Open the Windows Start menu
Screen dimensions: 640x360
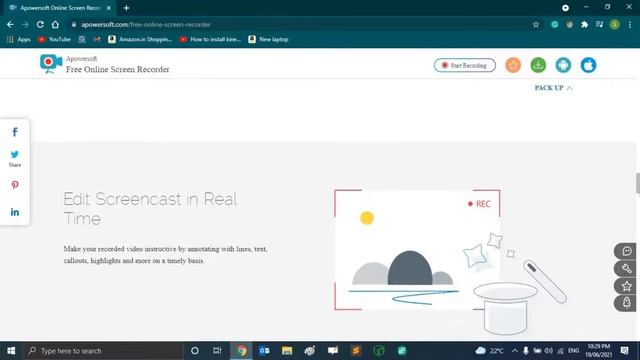pyautogui.click(x=11, y=351)
